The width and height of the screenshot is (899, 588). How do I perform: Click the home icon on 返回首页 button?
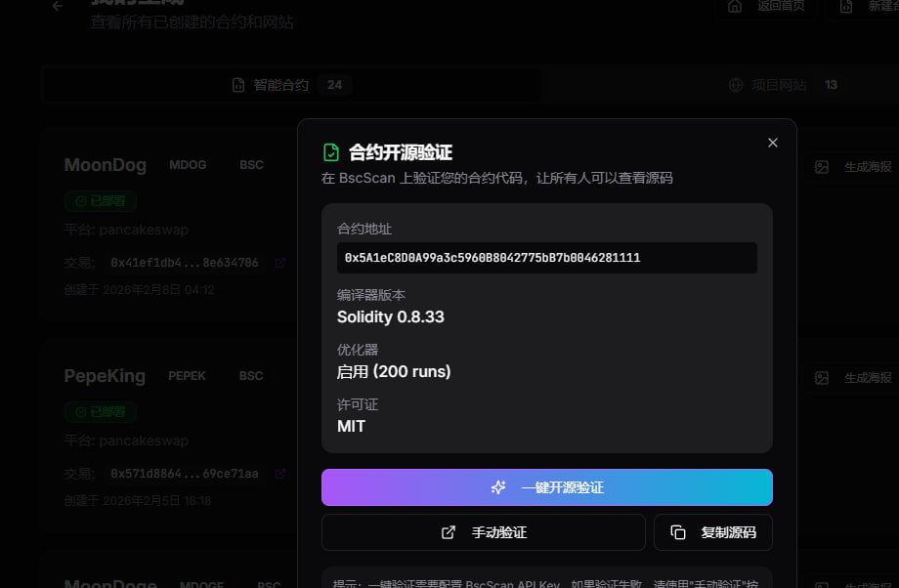(x=732, y=6)
